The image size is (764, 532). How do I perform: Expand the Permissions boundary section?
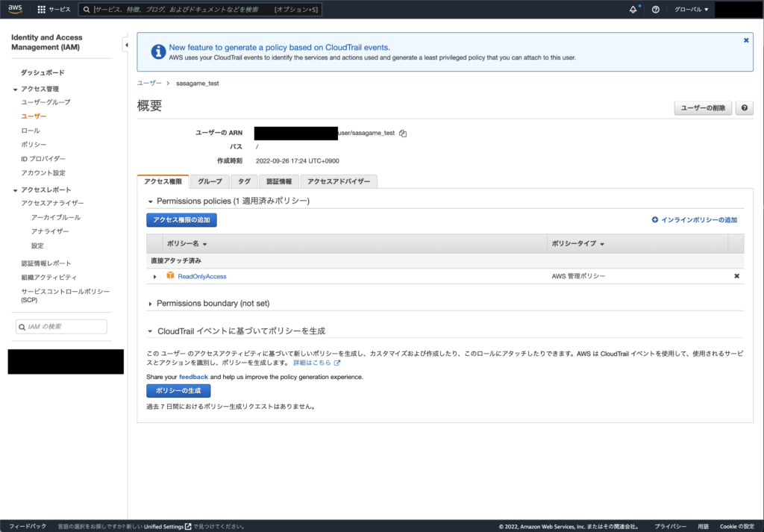tap(151, 304)
